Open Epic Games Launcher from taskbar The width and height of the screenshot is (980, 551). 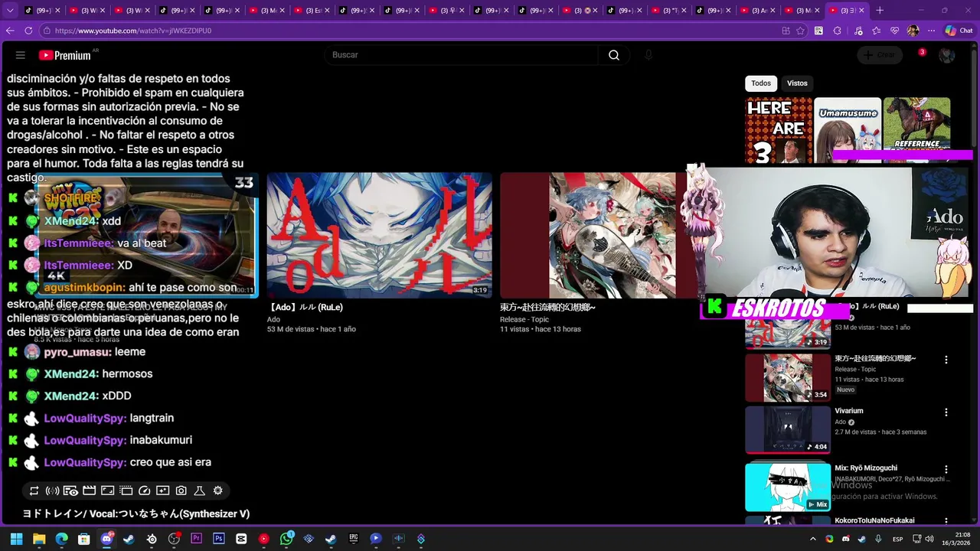coord(354,539)
